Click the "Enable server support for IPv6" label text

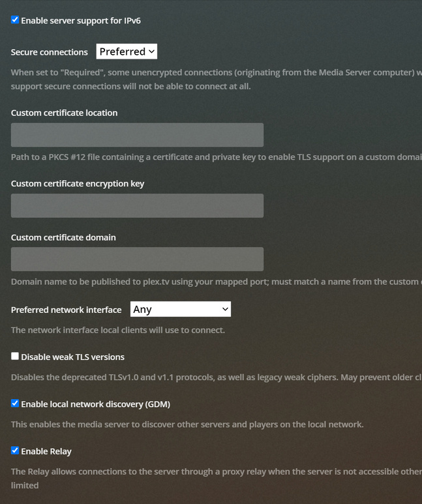[80, 21]
